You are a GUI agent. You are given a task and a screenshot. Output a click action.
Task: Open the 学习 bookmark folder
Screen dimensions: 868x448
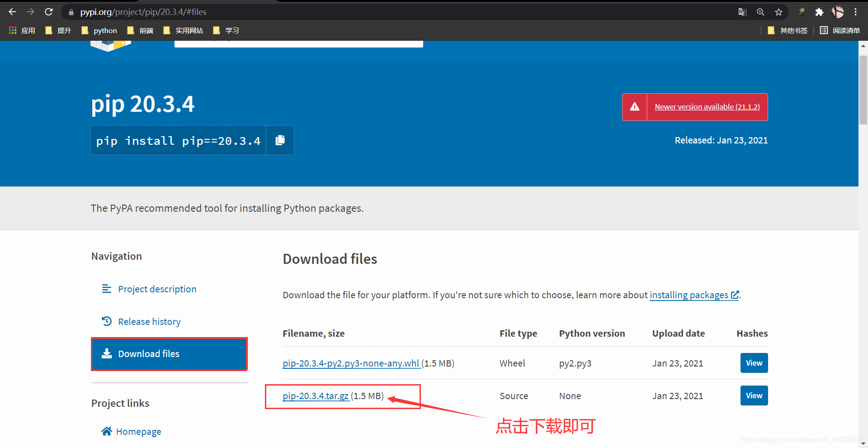click(226, 30)
